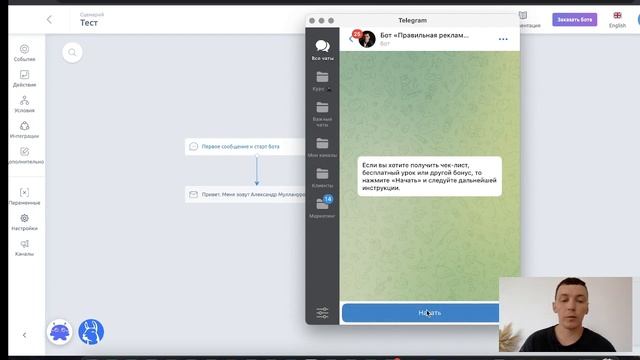Collapse the left sidebar with bottom chevron

(x=24, y=335)
